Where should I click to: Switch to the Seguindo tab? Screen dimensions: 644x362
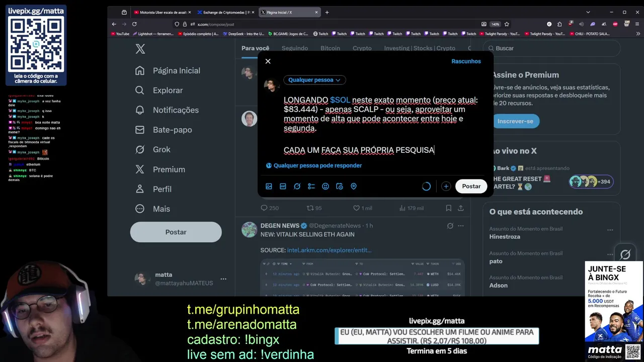[295, 48]
